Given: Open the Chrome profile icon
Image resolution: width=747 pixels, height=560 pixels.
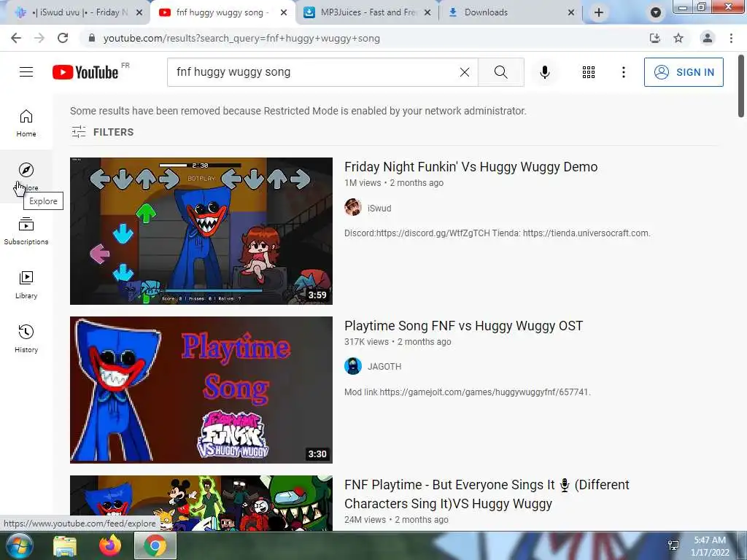Looking at the screenshot, I should (x=708, y=38).
